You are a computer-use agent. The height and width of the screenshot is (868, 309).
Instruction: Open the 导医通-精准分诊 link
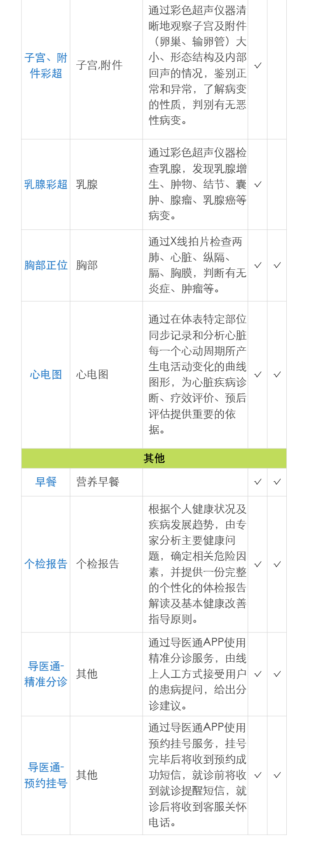46,674
